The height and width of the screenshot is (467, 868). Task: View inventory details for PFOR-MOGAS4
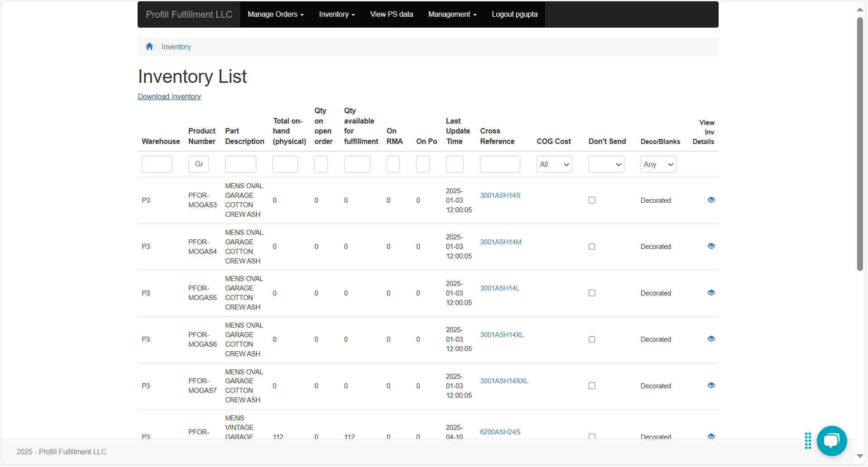click(x=711, y=246)
